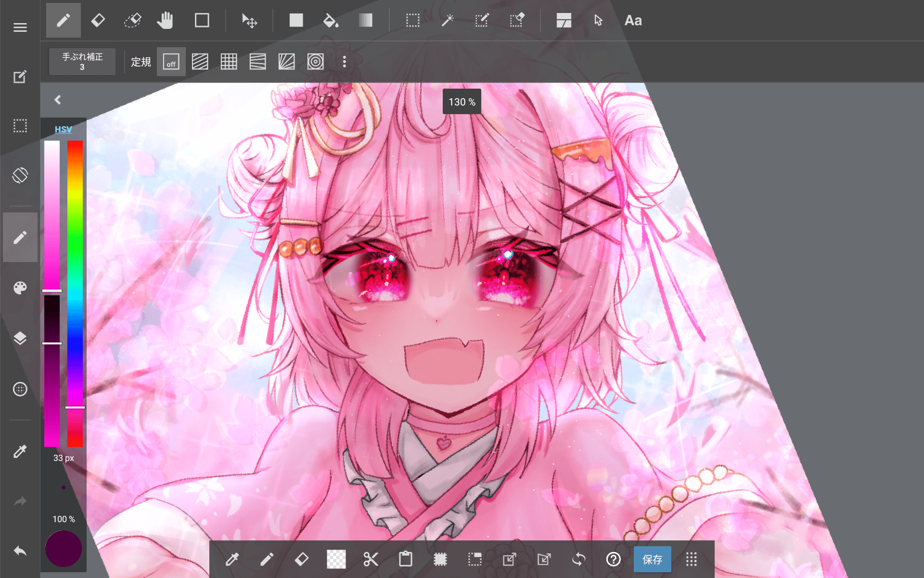
Task: Select the Bucket fill tool
Action: pos(331,20)
